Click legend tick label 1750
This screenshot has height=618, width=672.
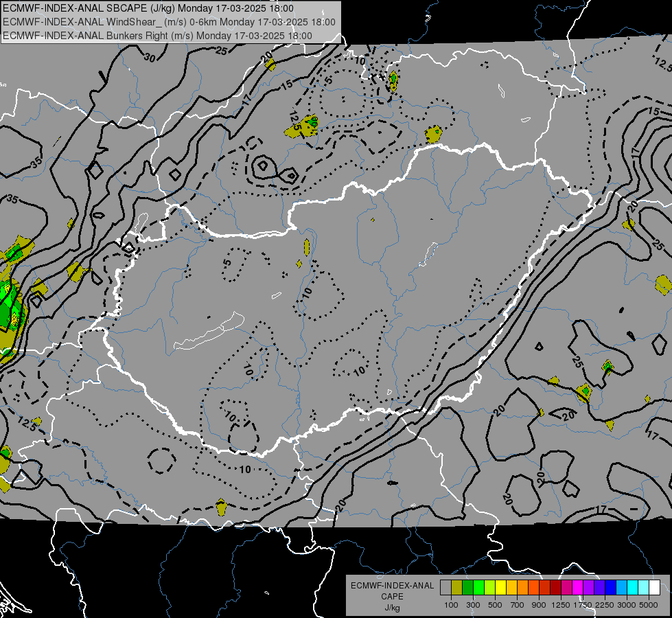tap(583, 605)
